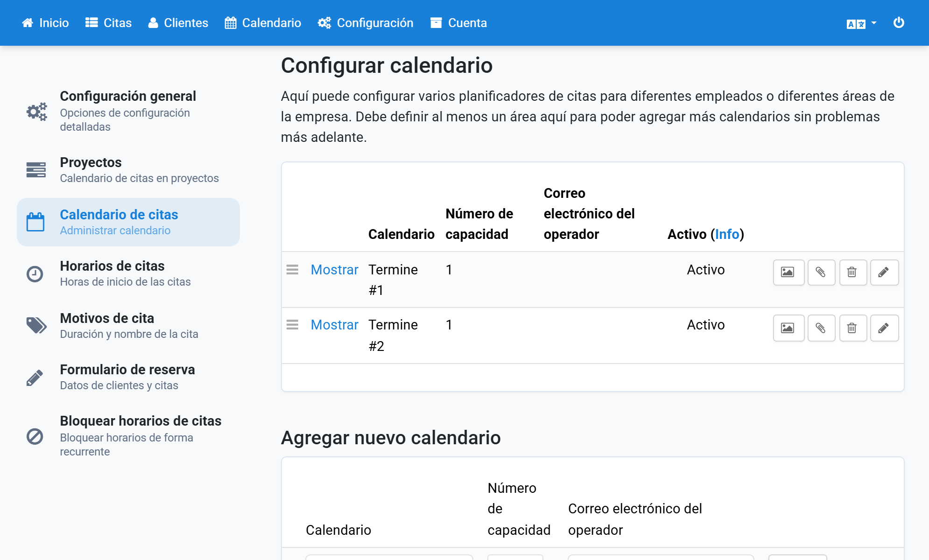Open Bloquear horarios de citas in sidebar
The image size is (929, 560).
[x=128, y=436]
